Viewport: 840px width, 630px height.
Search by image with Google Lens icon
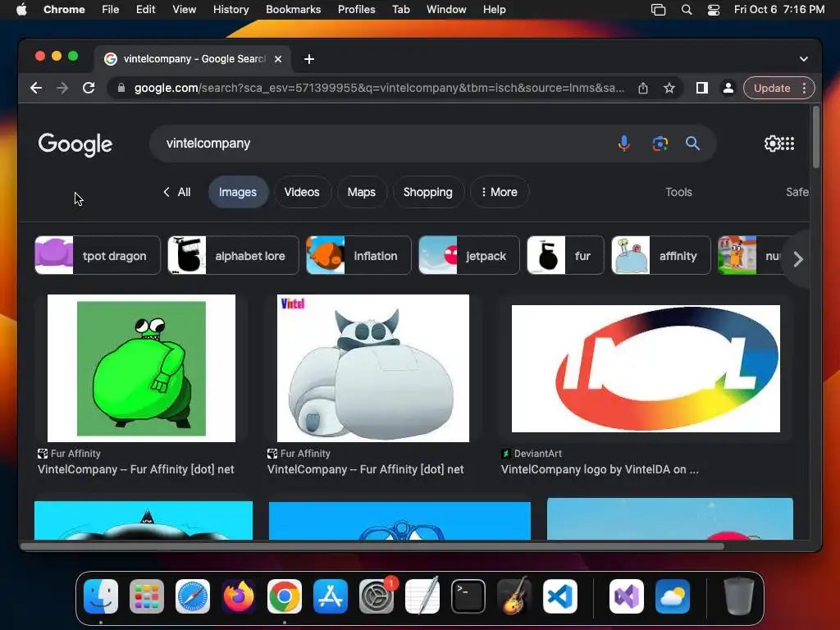click(660, 144)
